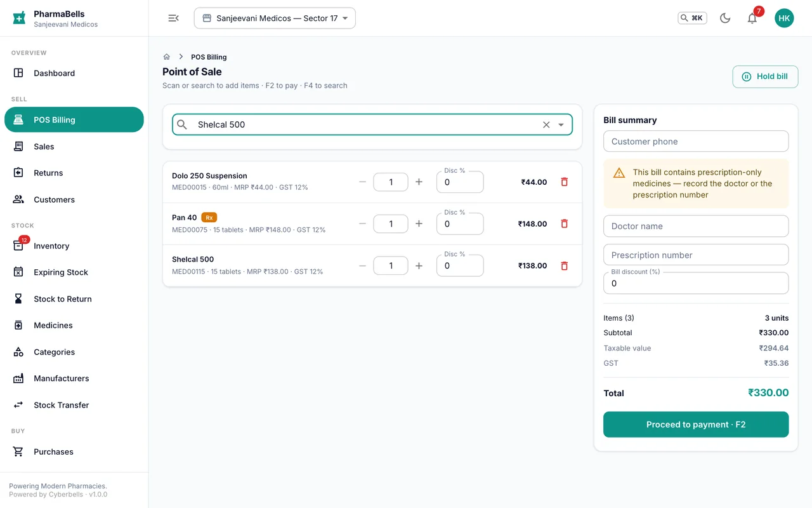Toggle dark mode with the moon icon
This screenshot has width=812, height=508.
click(x=725, y=18)
